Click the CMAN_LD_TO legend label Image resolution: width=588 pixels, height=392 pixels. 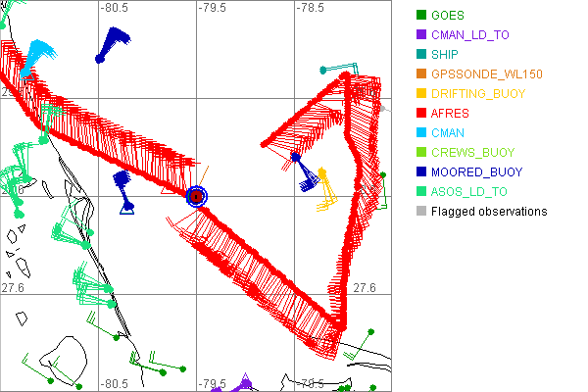[x=469, y=35]
